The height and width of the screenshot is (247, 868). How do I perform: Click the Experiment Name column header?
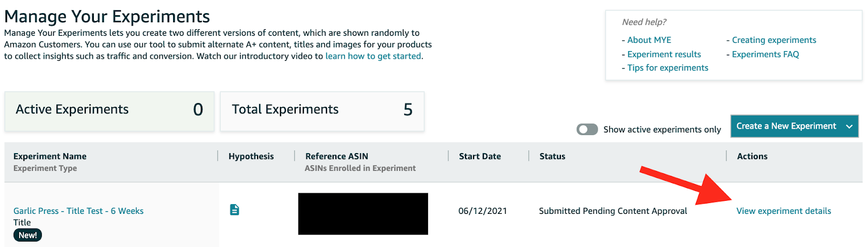point(50,156)
